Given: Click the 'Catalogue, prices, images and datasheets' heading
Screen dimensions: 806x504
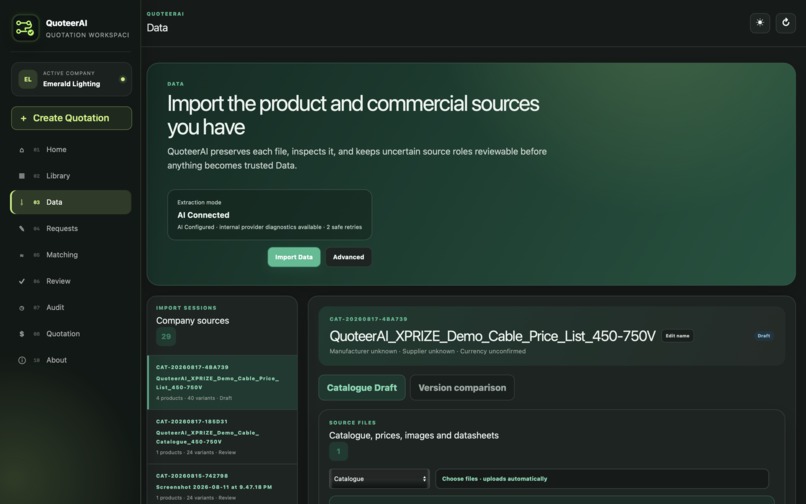Looking at the screenshot, I should [414, 436].
